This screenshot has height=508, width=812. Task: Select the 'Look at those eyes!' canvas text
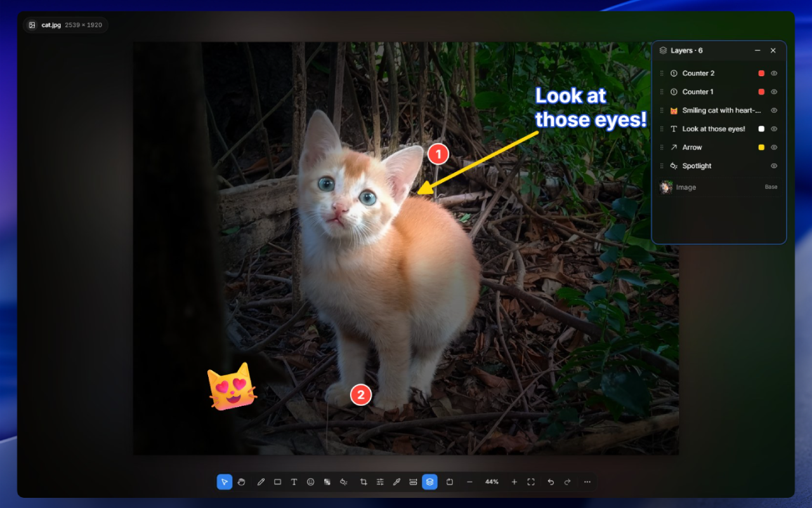click(591, 107)
